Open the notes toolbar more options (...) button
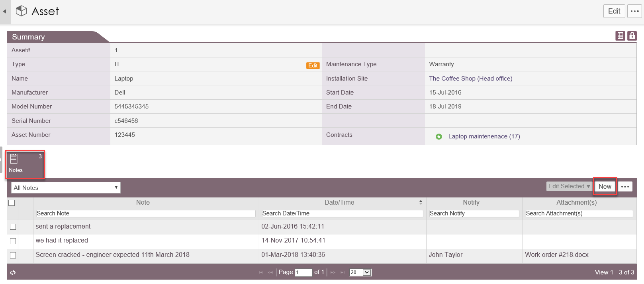The image size is (644, 284). coord(625,187)
